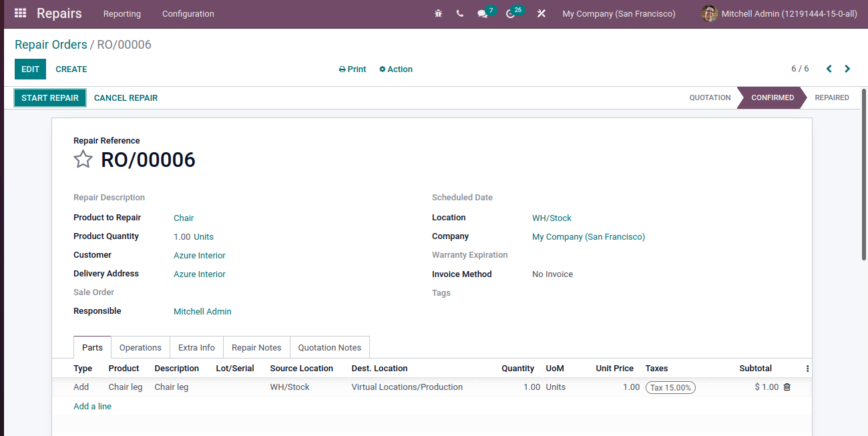
Task: Open the debug bug icon menu
Action: click(438, 13)
